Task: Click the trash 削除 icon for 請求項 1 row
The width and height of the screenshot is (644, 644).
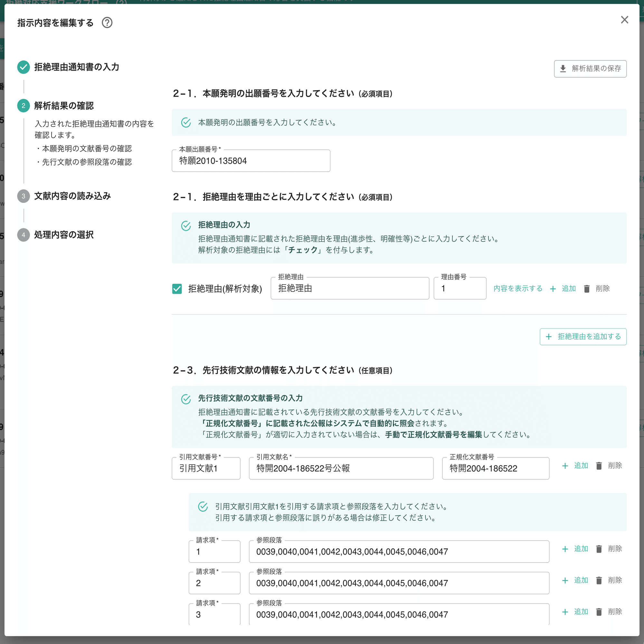Action: (599, 549)
